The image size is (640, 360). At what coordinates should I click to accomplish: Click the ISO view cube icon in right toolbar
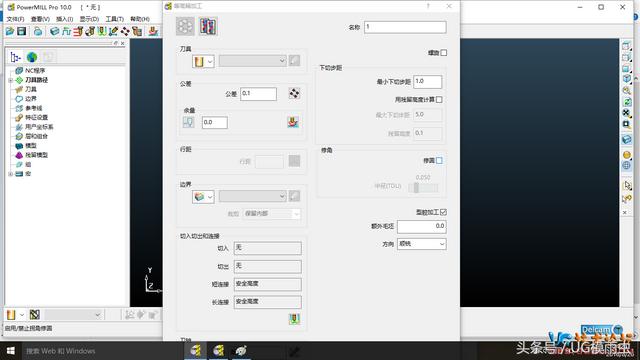627,79
